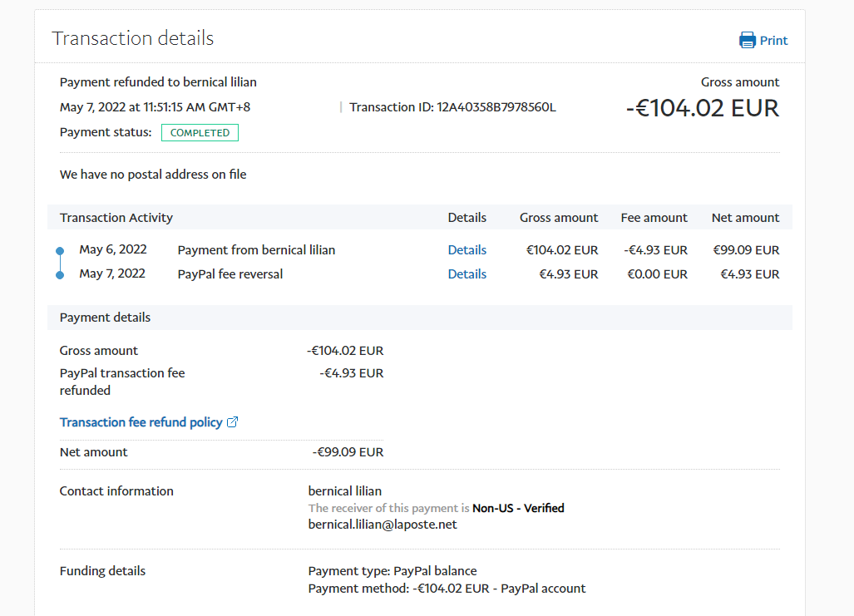Select the 'PayPal fee reversal' activity row
Image resolution: width=854 pixels, height=616 pixels.
[230, 274]
